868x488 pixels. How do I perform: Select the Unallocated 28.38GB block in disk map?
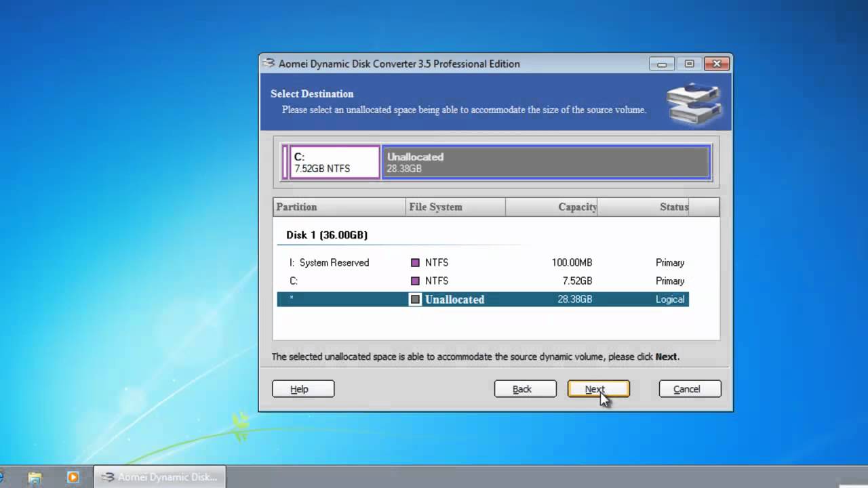click(546, 163)
